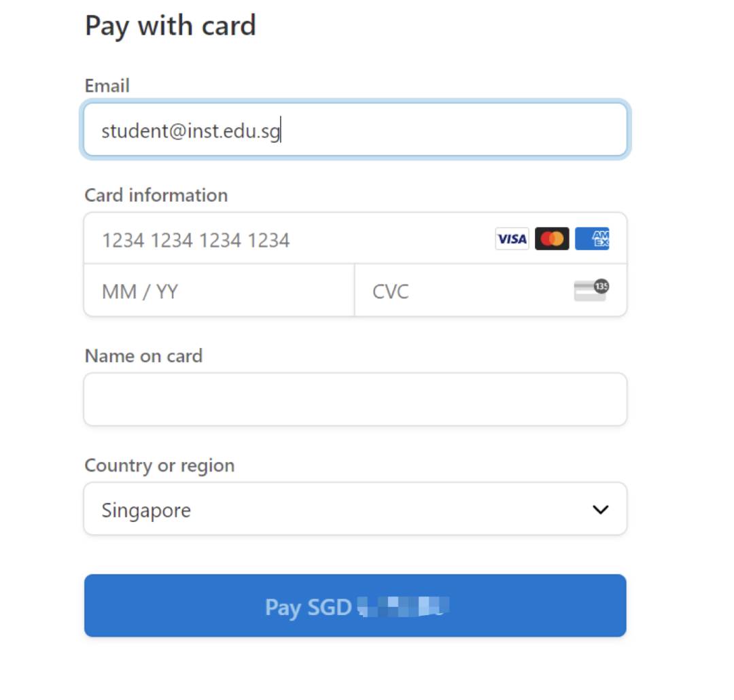Place cursor in student@inst.edu.sg text
Image resolution: width=734 pixels, height=700 pixels.
(x=191, y=130)
